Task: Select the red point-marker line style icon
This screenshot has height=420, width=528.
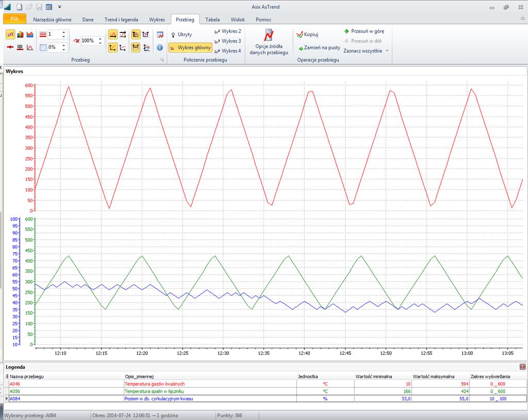Action: (x=10, y=47)
